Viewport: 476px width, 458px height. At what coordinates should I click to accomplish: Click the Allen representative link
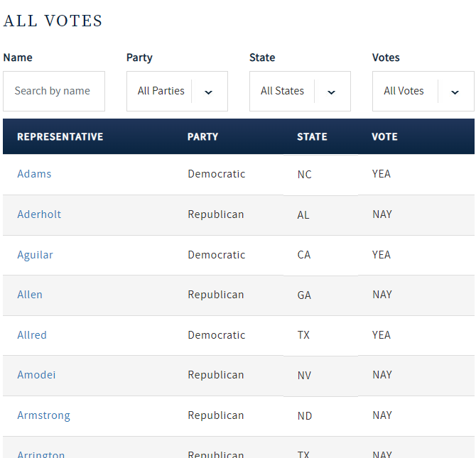(30, 295)
